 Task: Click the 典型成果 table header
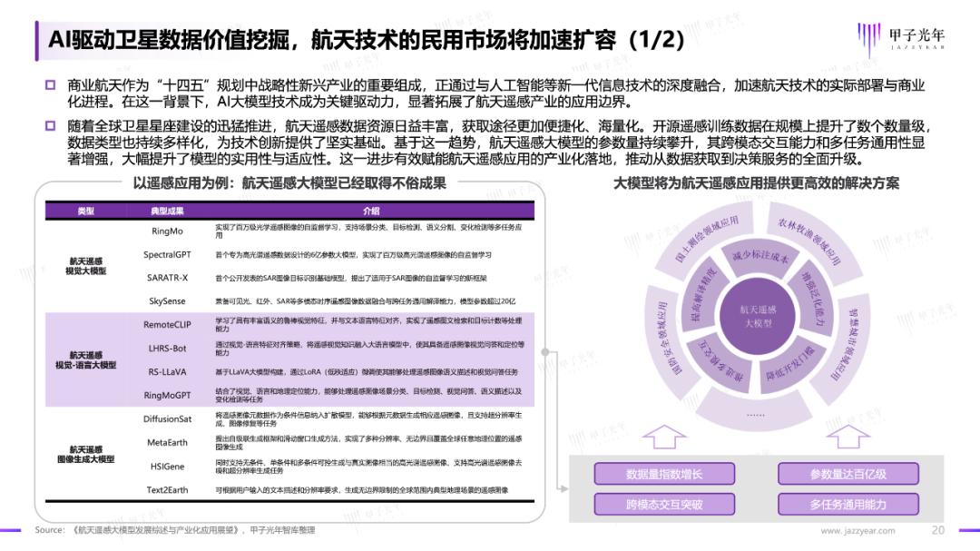point(167,211)
